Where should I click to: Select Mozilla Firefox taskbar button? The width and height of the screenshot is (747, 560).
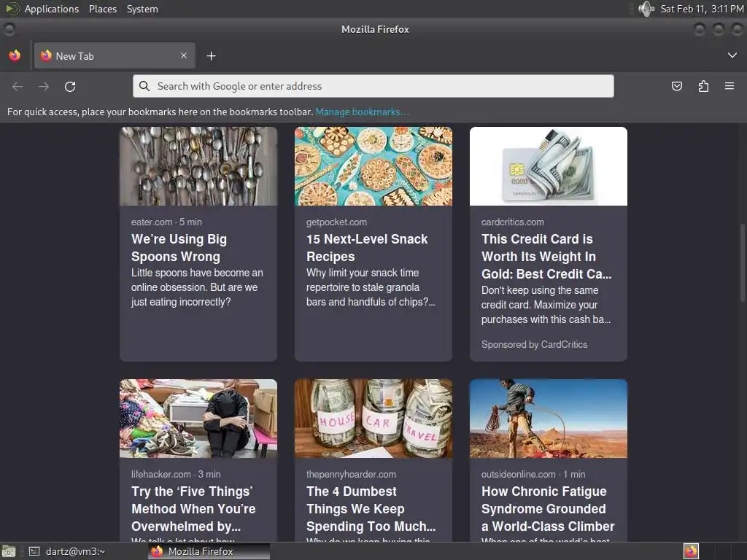tap(209, 551)
